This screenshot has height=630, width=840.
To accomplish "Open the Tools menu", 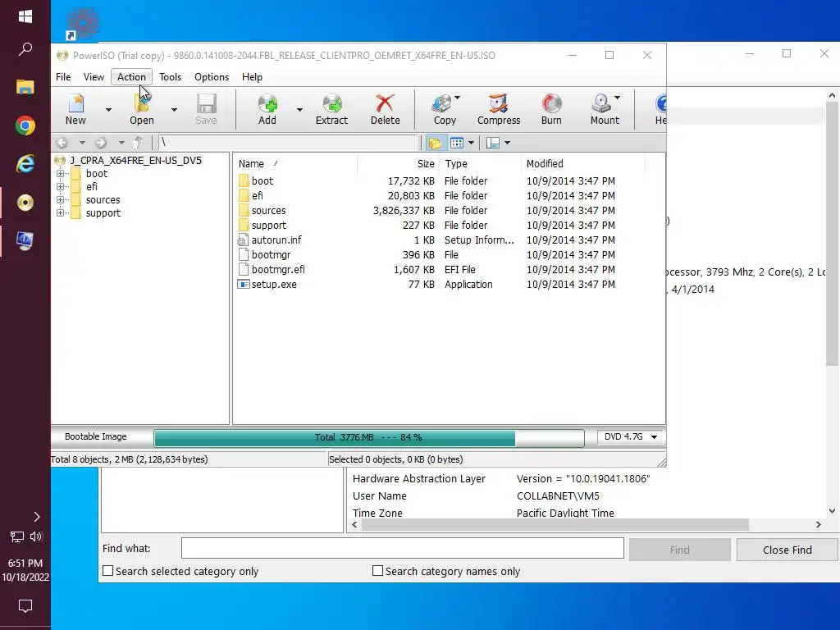I will (171, 77).
